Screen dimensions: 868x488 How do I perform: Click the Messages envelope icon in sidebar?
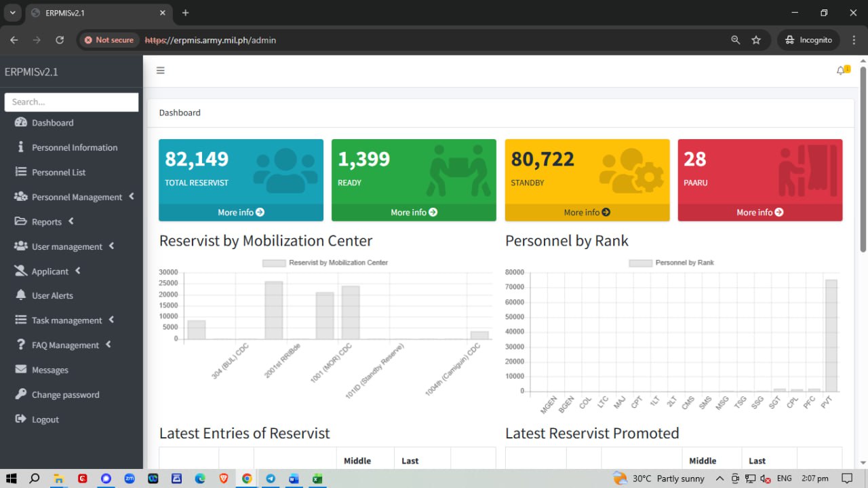tap(20, 370)
